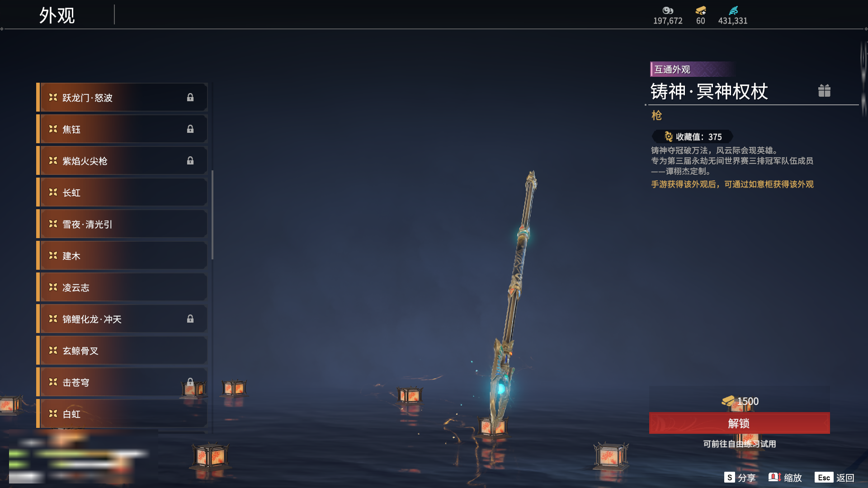Click the Esc 返回 back button

pos(835,478)
